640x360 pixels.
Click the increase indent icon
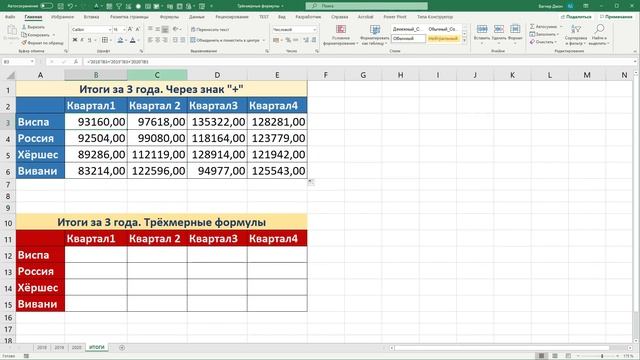[x=182, y=40]
